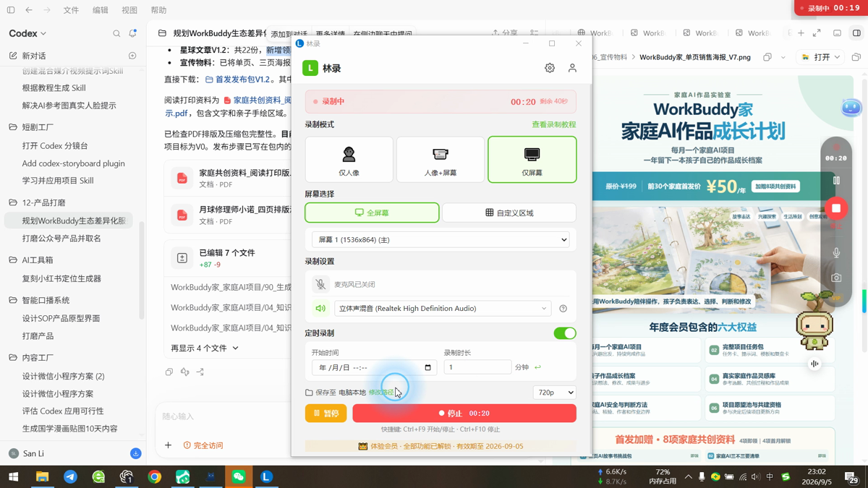Open 复刻小红书定位生成器 conversation
868x488 pixels.
tap(61, 278)
